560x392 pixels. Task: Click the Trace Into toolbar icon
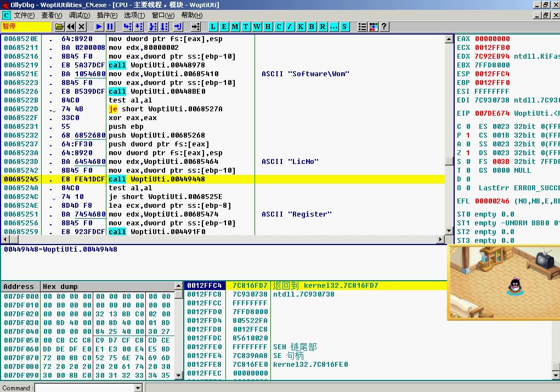pos(153,27)
